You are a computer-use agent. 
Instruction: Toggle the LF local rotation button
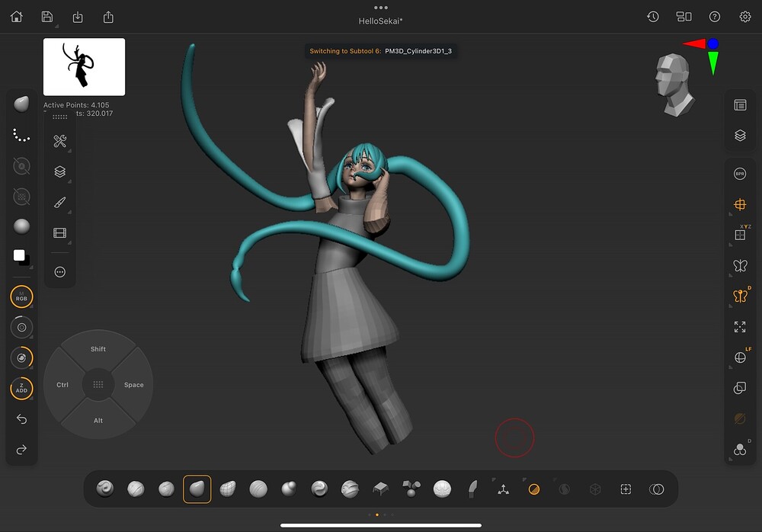pyautogui.click(x=740, y=357)
